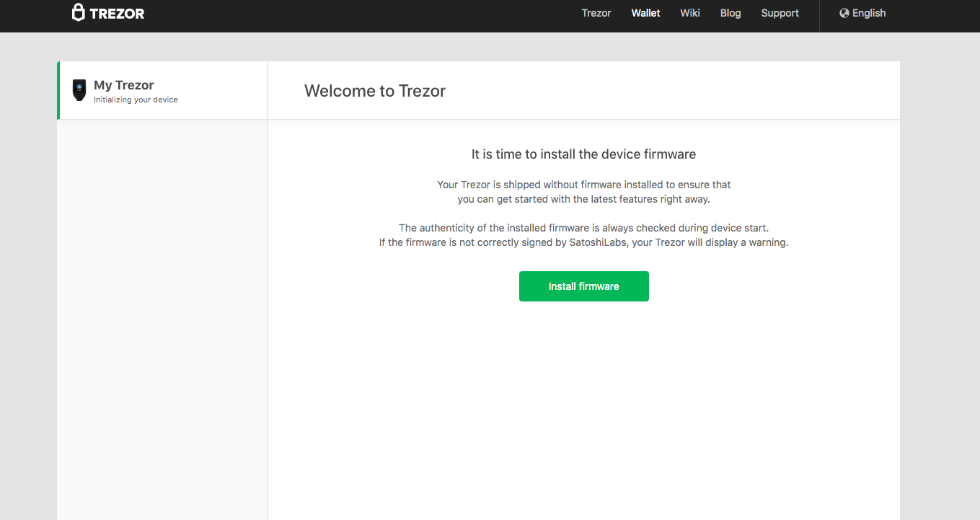
Task: Select My Trezor device entry
Action: tap(163, 90)
